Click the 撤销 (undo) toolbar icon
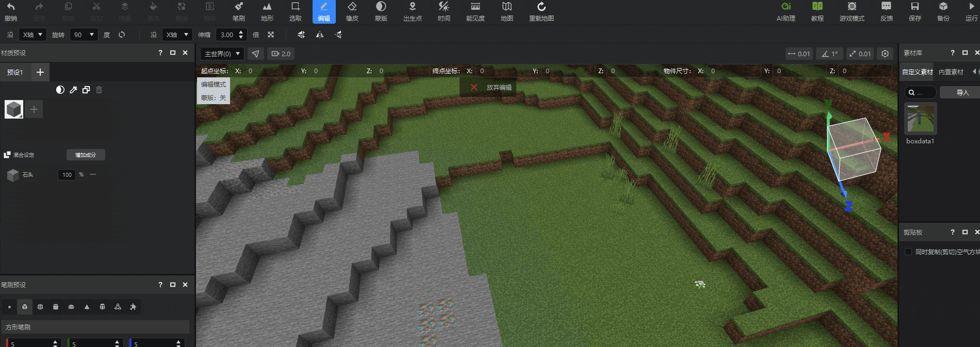Image resolution: width=980 pixels, height=347 pixels. tap(11, 11)
